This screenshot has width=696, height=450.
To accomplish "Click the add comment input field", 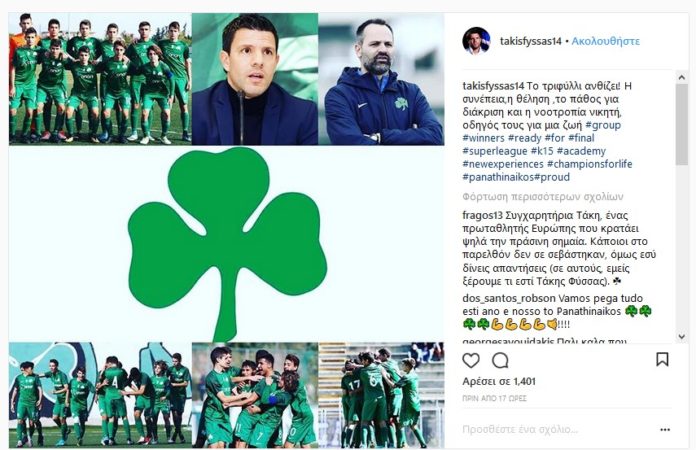I will (x=557, y=430).
